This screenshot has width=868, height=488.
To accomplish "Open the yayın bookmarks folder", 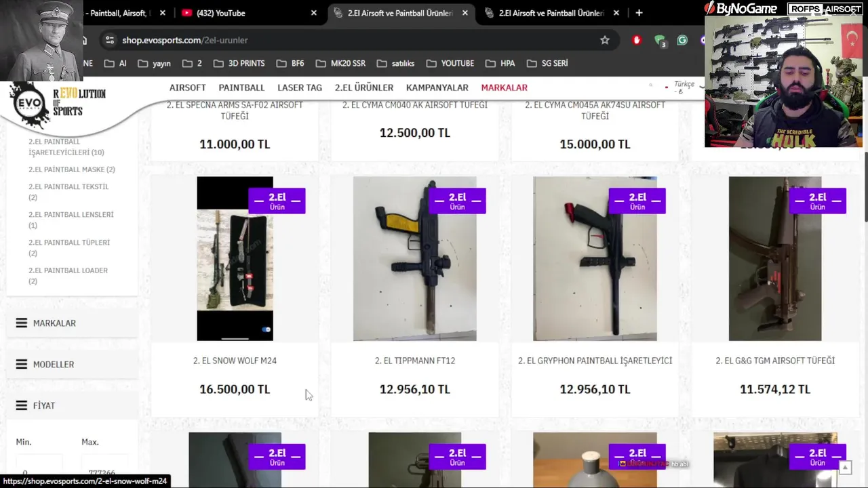I will pyautogui.click(x=154, y=63).
